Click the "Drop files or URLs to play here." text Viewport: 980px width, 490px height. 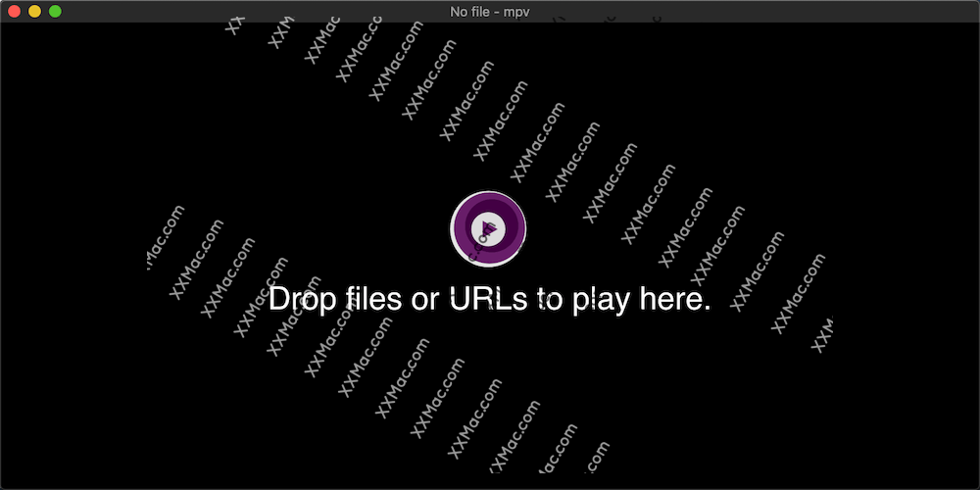point(490,299)
